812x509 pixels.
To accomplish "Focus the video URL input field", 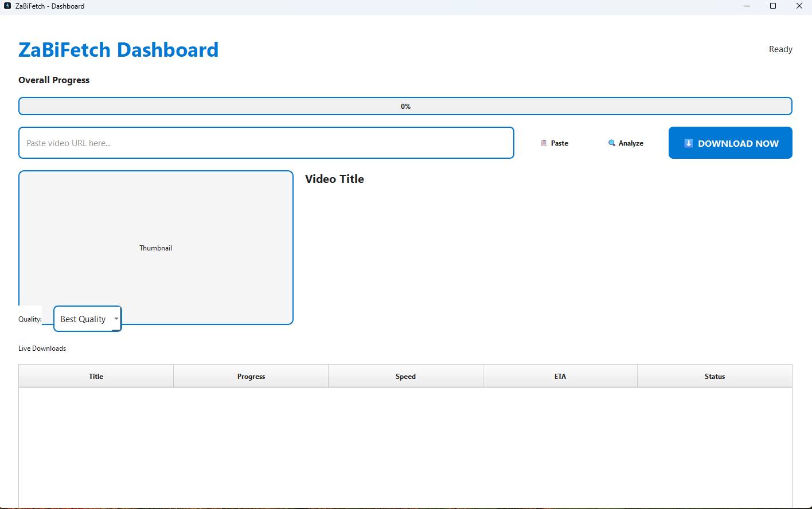I will click(266, 143).
